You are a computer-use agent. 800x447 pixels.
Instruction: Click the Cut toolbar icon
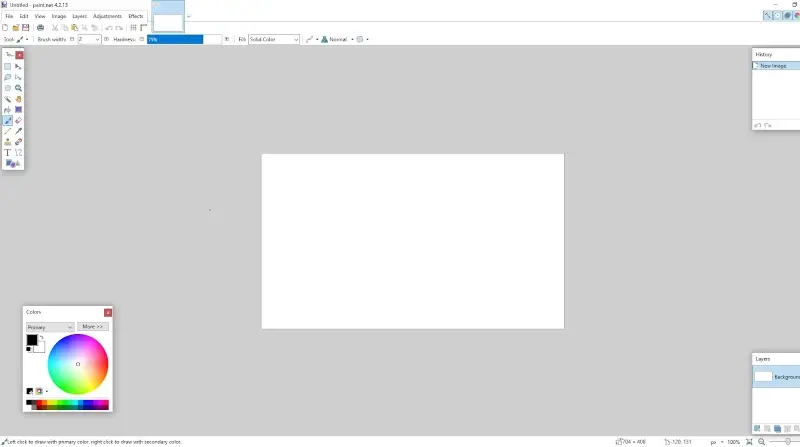click(55, 28)
